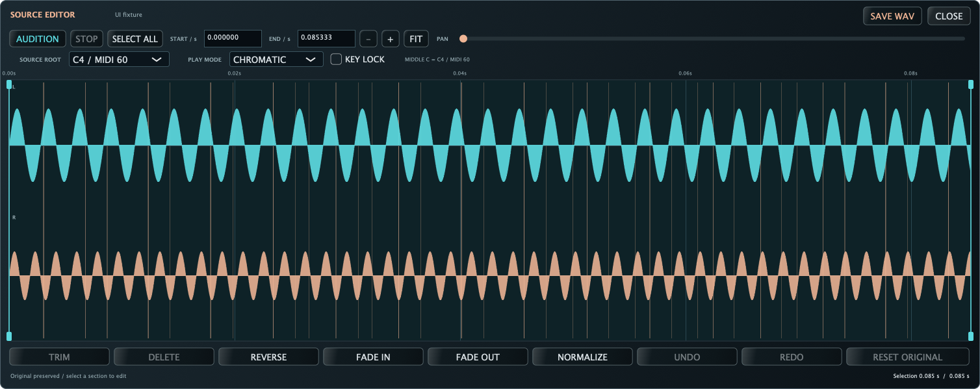Click the 0.04s mark on the time ruler
The image size is (980, 389).
point(459,73)
